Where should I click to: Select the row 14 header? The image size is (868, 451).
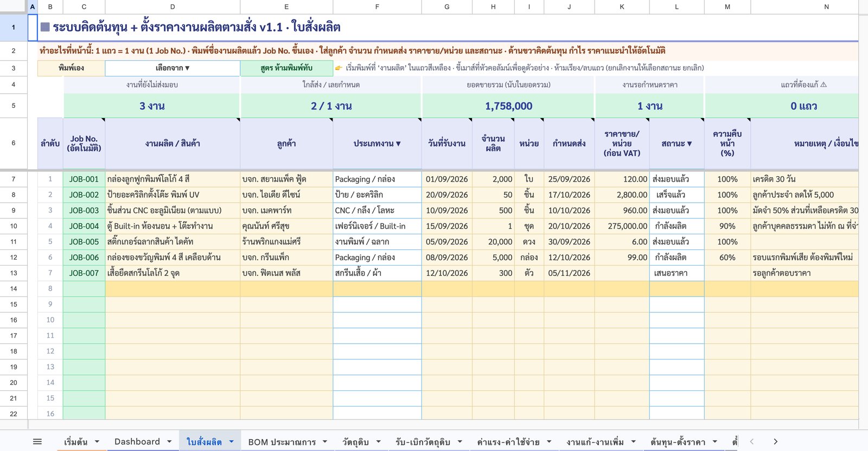(14, 289)
